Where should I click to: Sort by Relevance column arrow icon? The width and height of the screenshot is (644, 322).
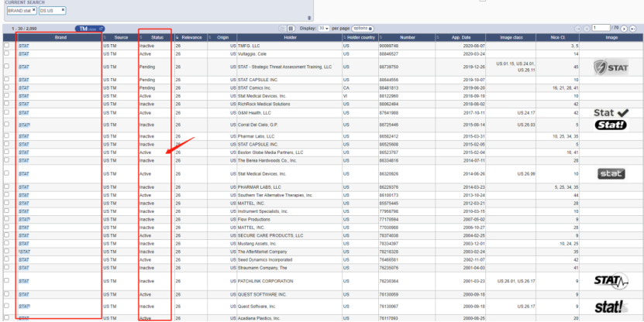point(177,37)
